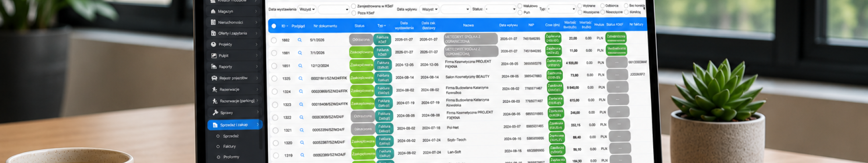This screenshot has width=868, height=163.
Task: Click the Nieruchomości building icon in sidebar
Action: click(213, 22)
